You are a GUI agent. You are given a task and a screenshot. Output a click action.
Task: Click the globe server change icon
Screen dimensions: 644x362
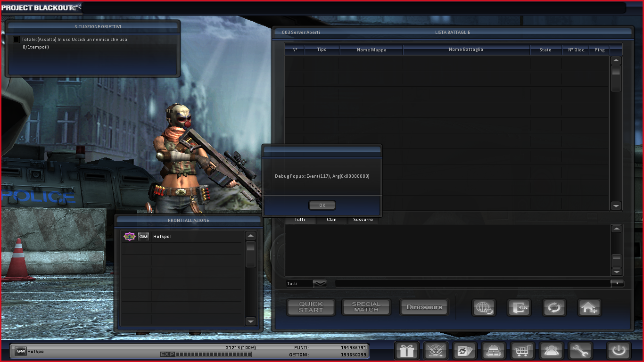(x=484, y=308)
